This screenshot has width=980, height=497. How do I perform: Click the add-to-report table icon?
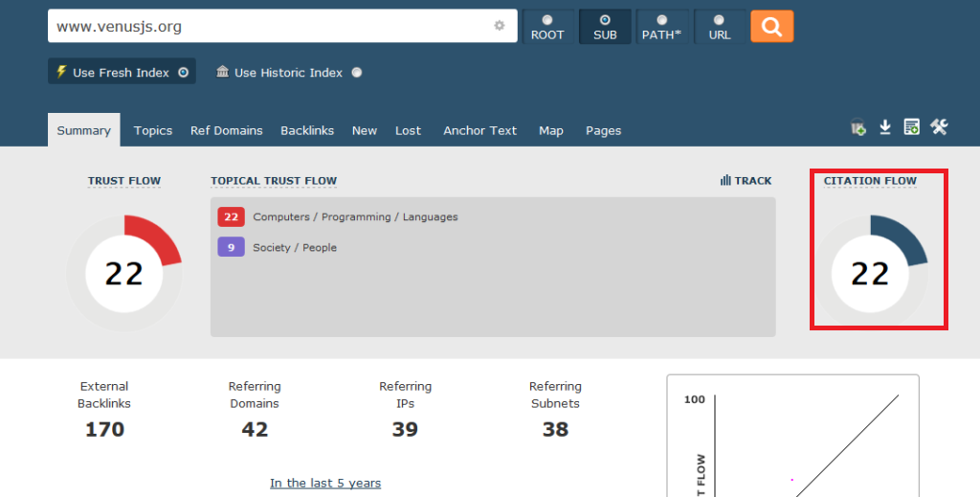pyautogui.click(x=912, y=127)
